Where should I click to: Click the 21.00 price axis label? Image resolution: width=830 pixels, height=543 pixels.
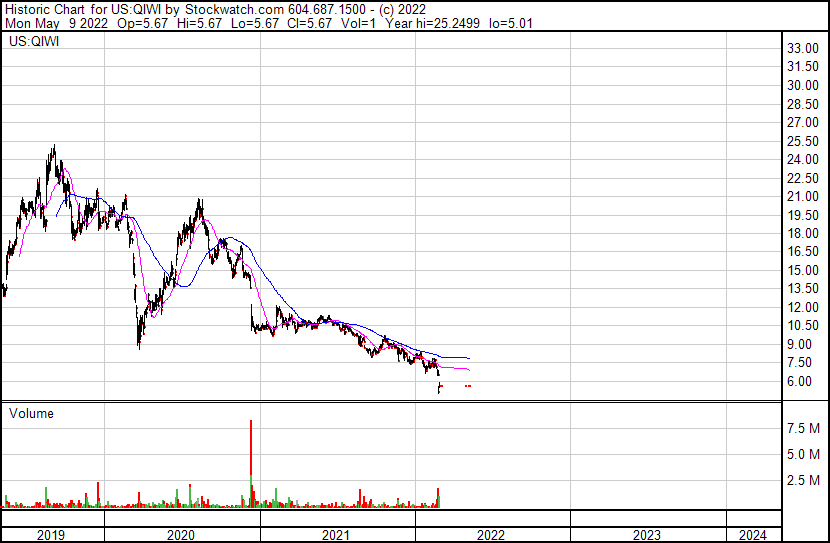tap(803, 196)
